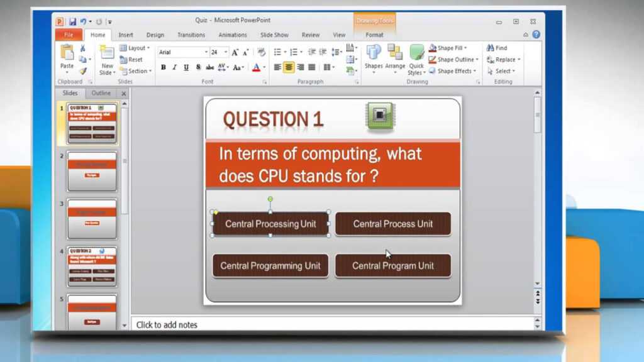The height and width of the screenshot is (362, 644).
Task: Click the Arrange icon in Drawing group
Action: 395,60
